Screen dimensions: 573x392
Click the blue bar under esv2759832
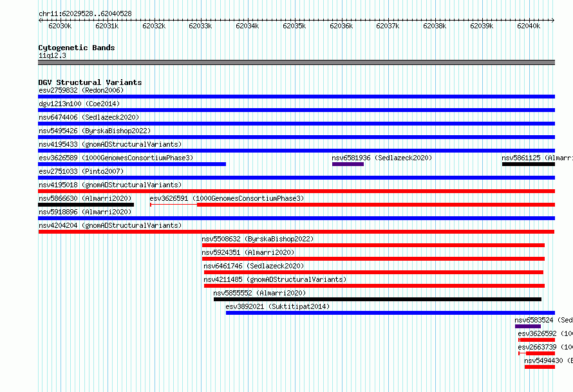click(296, 97)
